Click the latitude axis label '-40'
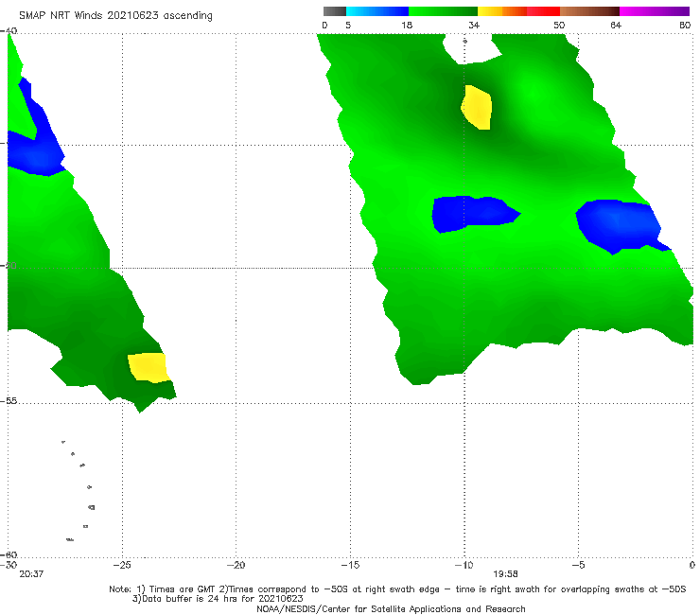The width and height of the screenshot is (700, 615). (9, 31)
